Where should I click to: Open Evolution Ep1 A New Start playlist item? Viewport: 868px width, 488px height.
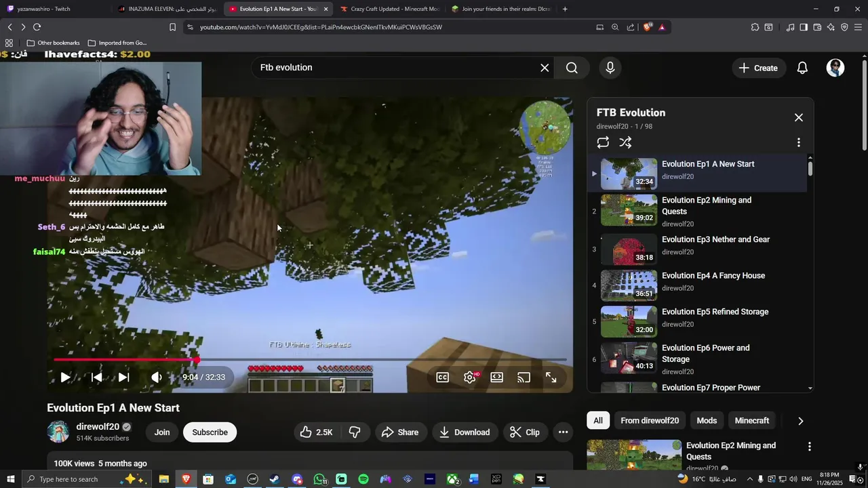pyautogui.click(x=698, y=174)
